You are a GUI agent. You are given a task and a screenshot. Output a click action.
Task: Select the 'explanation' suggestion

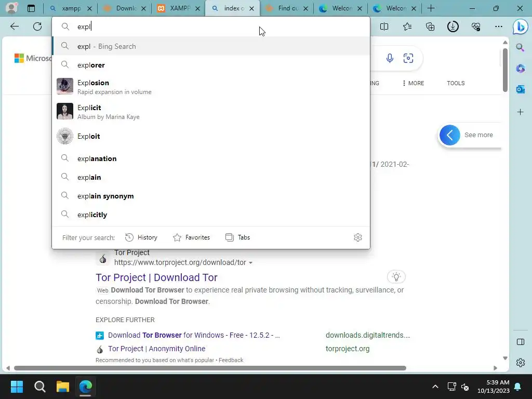(211, 158)
